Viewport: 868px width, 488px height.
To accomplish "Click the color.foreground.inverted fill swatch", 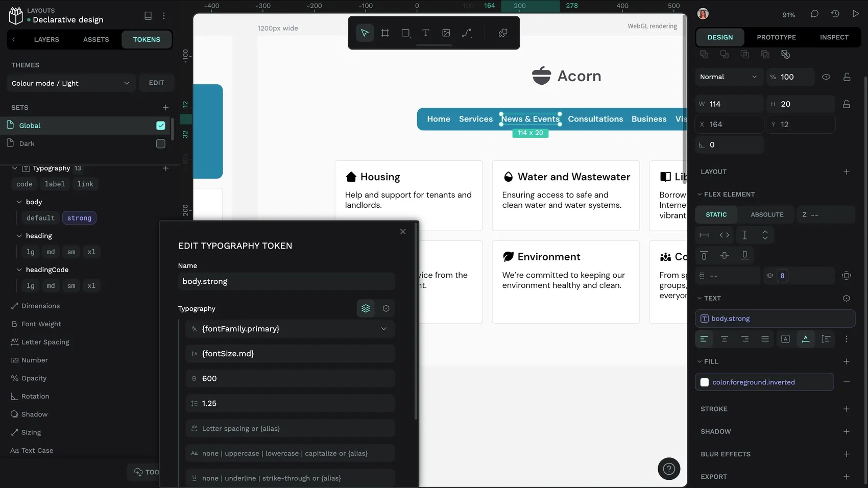I will point(705,382).
